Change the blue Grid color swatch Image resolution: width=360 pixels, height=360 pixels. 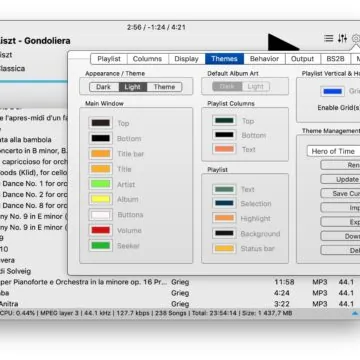[333, 91]
